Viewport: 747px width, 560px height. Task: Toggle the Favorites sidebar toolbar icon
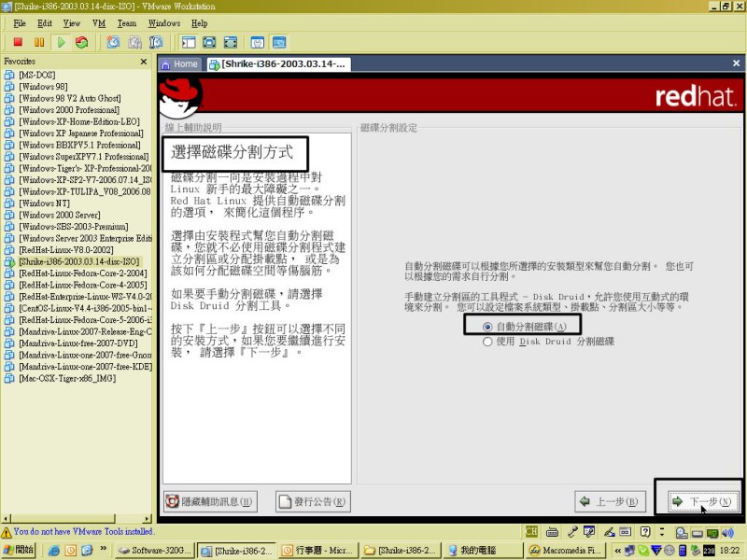point(189,42)
